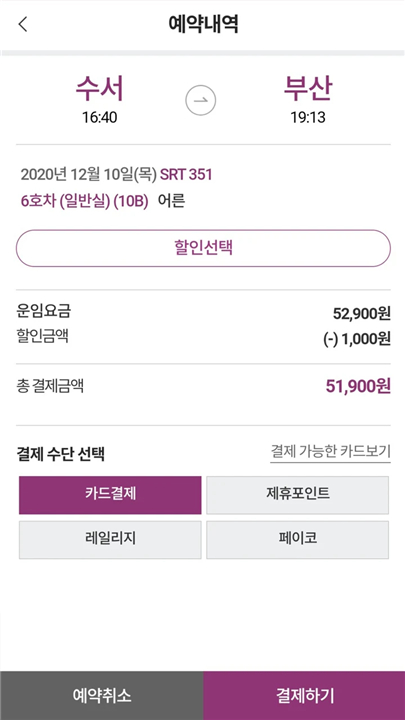The image size is (405, 720).
Task: Proceed with 결제하기 payment button
Action: 304,696
